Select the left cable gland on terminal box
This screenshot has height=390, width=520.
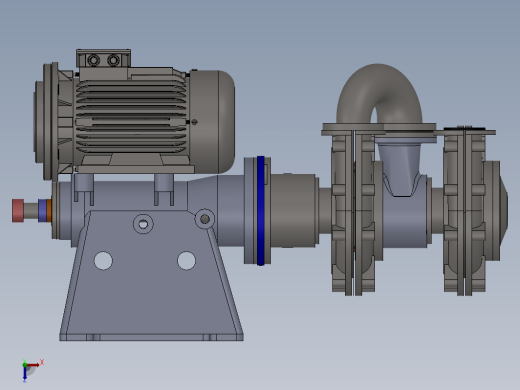pos(93,61)
